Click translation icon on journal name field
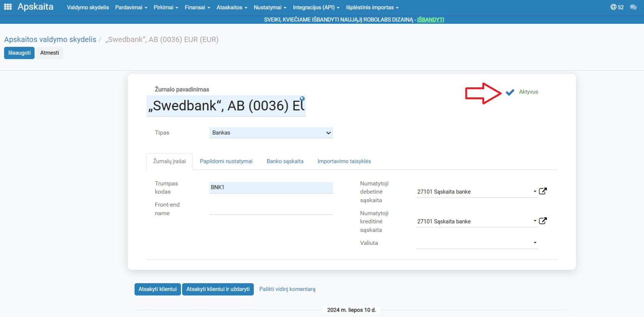Screen dimensions: 644x317 click(302, 99)
